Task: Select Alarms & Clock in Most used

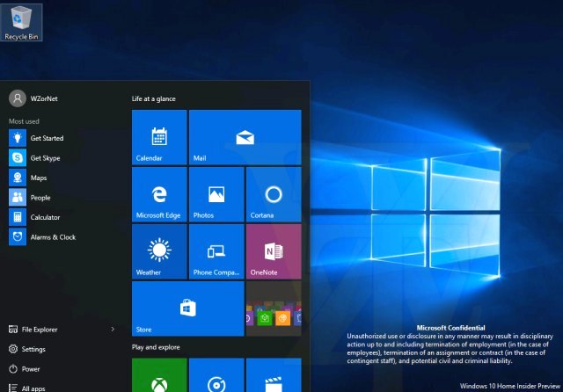Action: click(52, 237)
